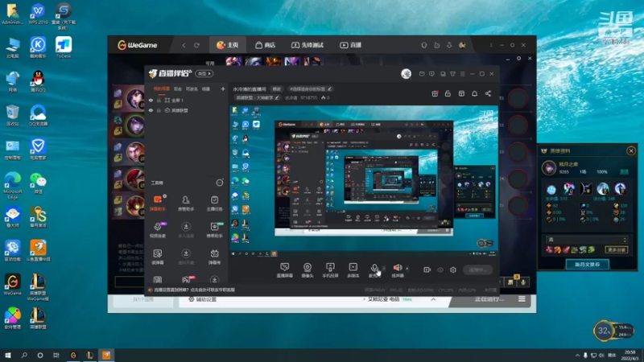Open 读弹幕 tool
The image size is (644, 362).
158,257
